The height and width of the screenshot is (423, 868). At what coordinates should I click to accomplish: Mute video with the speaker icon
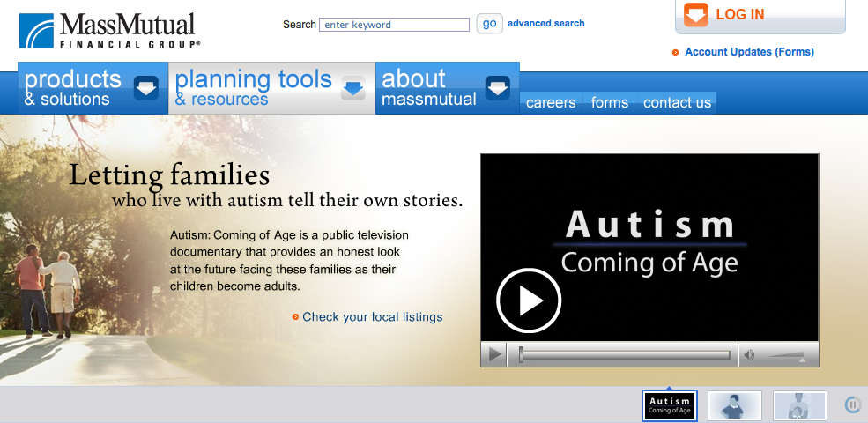click(750, 355)
